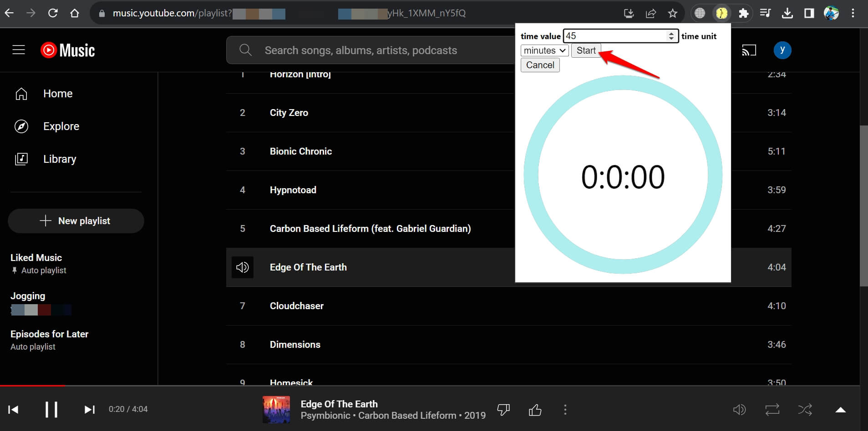This screenshot has height=431, width=868.
Task: Expand the player page with up arrow
Action: pos(841,410)
